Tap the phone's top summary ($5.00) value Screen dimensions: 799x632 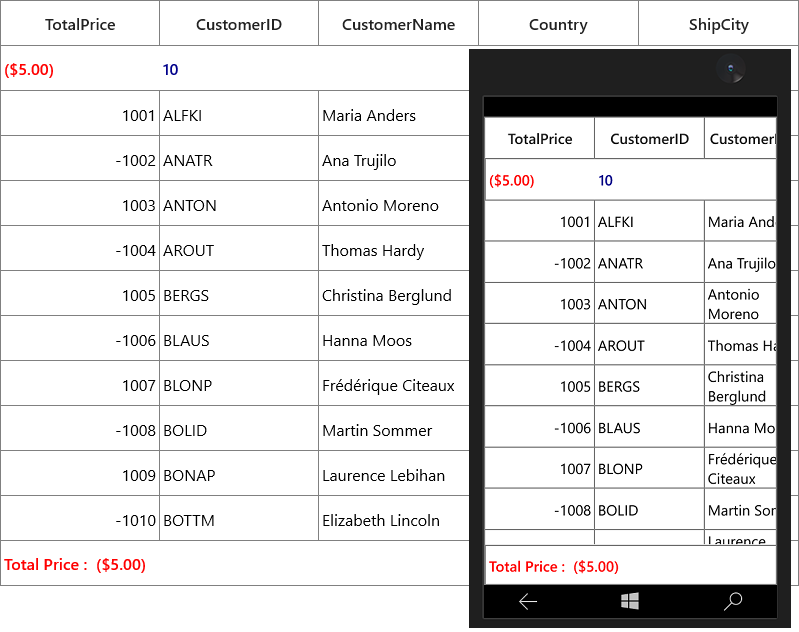(512, 180)
